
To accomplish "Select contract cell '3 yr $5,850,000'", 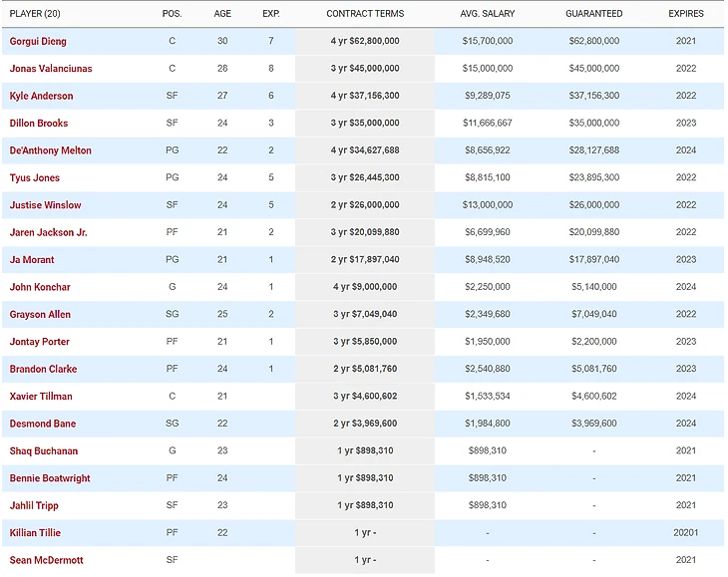I will click(365, 342).
